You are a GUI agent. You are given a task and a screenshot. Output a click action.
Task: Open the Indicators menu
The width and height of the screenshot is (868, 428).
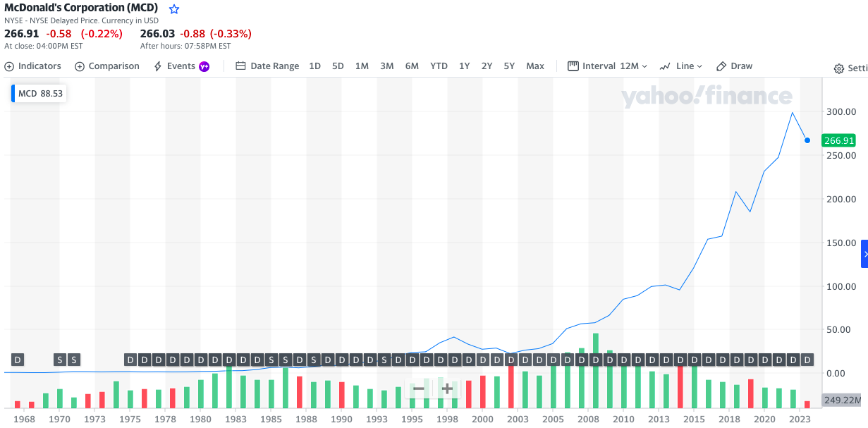tap(33, 66)
